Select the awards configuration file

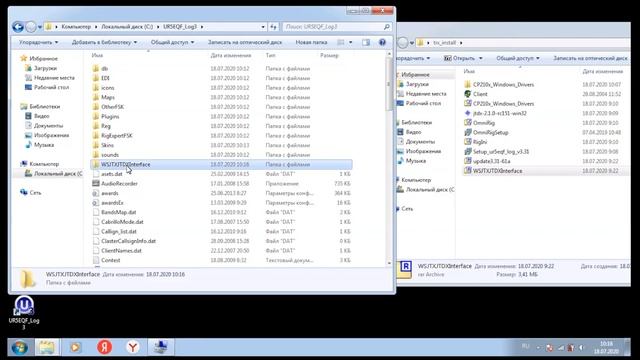click(109, 193)
